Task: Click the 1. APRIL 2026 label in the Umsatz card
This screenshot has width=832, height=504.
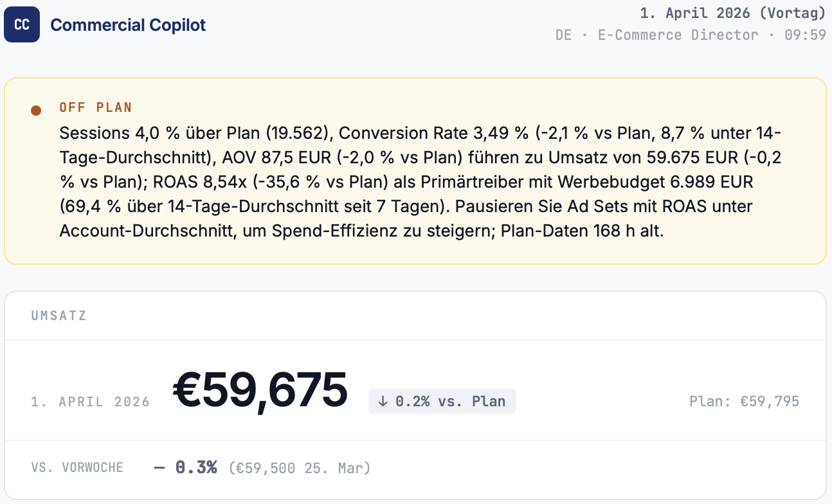Action: click(x=90, y=402)
